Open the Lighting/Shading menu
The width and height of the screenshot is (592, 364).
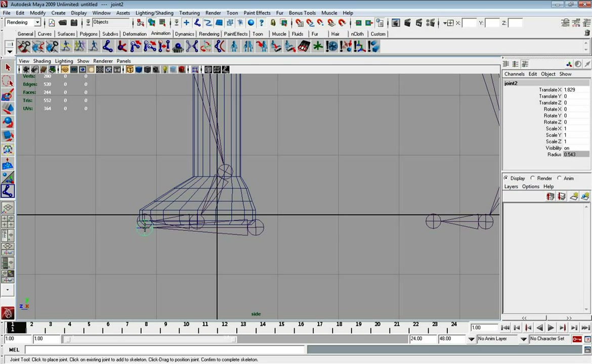tap(154, 13)
